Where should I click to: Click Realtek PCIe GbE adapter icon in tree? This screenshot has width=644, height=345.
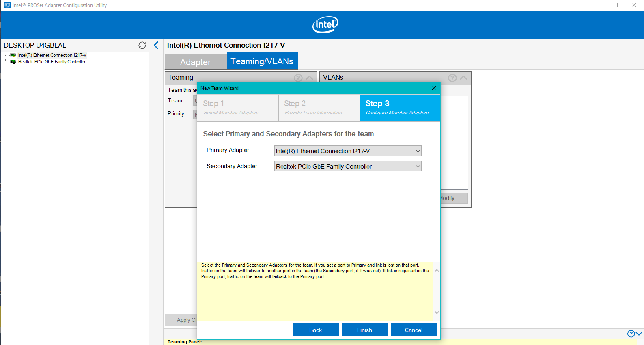click(x=13, y=62)
